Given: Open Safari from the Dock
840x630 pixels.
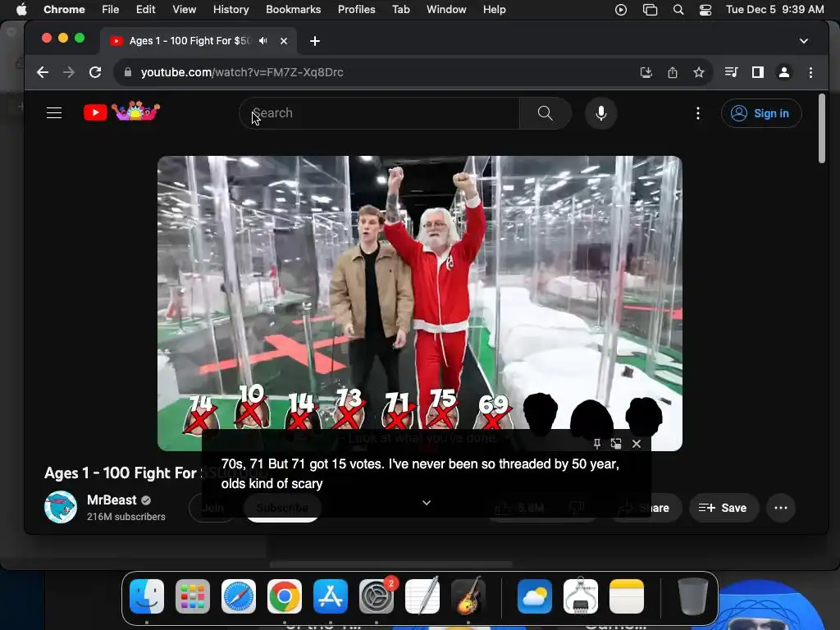Looking at the screenshot, I should (x=239, y=596).
